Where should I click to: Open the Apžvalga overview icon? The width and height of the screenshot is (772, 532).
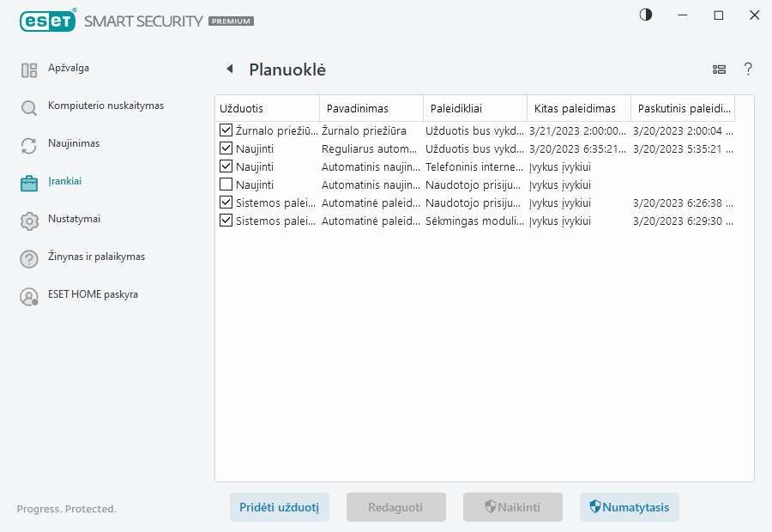(x=28, y=68)
